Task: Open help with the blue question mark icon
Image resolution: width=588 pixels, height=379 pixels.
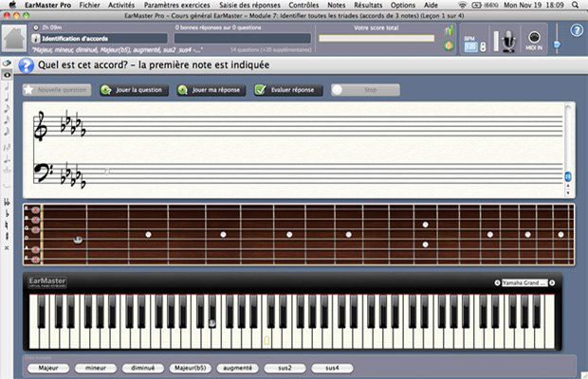Action: click(576, 31)
